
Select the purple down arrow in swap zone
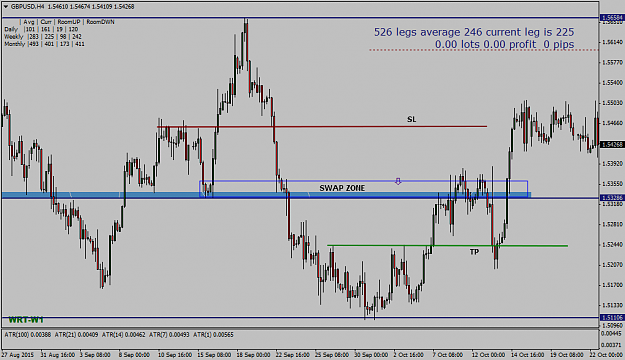click(398, 181)
